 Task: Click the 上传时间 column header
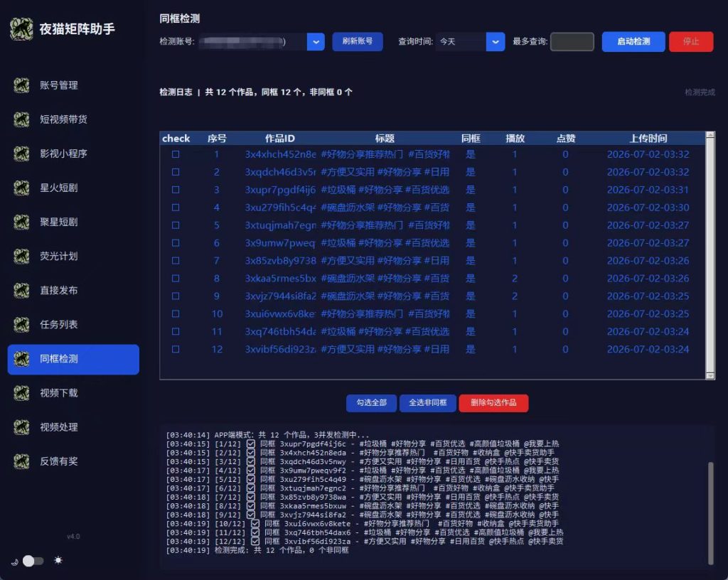(648, 139)
